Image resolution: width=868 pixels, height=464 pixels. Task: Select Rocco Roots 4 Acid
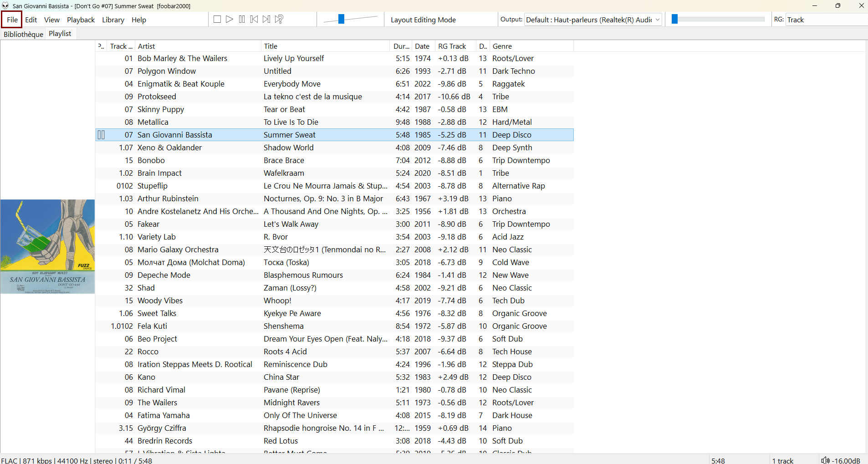pos(334,352)
